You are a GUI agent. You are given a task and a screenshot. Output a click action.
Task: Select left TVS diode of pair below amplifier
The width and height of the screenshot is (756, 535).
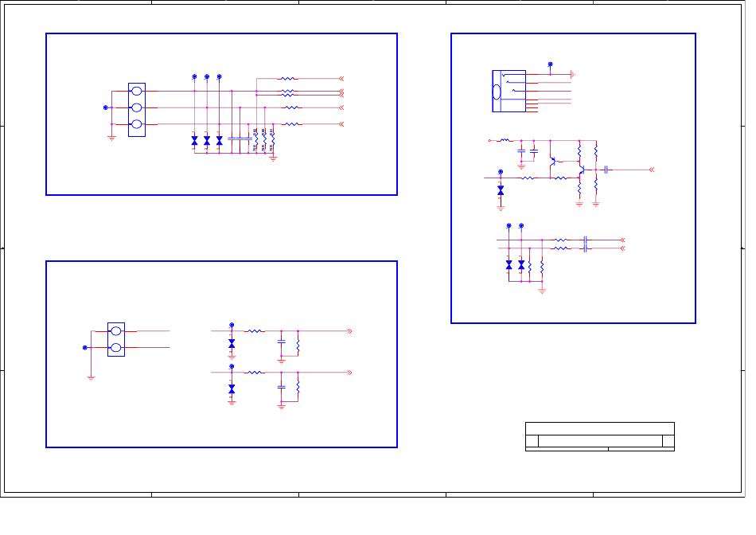point(509,265)
